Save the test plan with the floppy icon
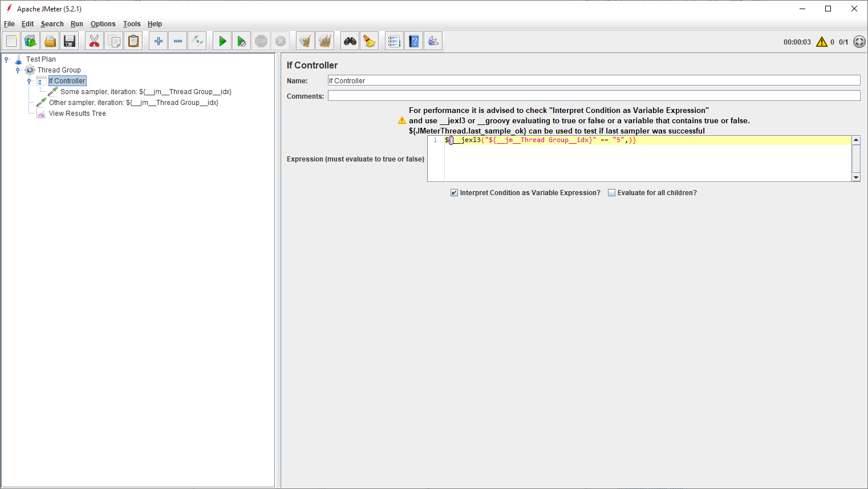The image size is (868, 489). [70, 41]
